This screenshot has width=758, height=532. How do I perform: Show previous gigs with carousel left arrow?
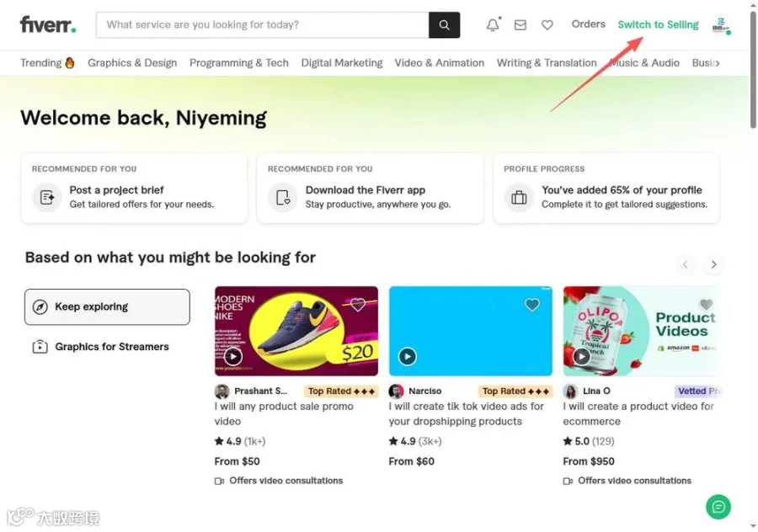pos(686,264)
